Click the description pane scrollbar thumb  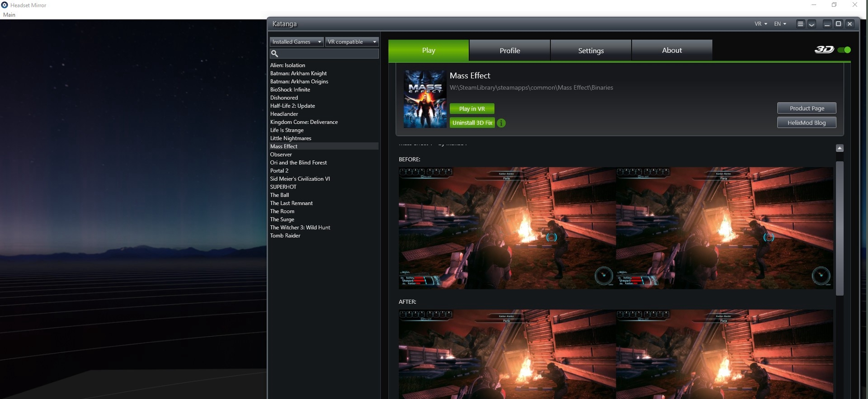(840, 228)
